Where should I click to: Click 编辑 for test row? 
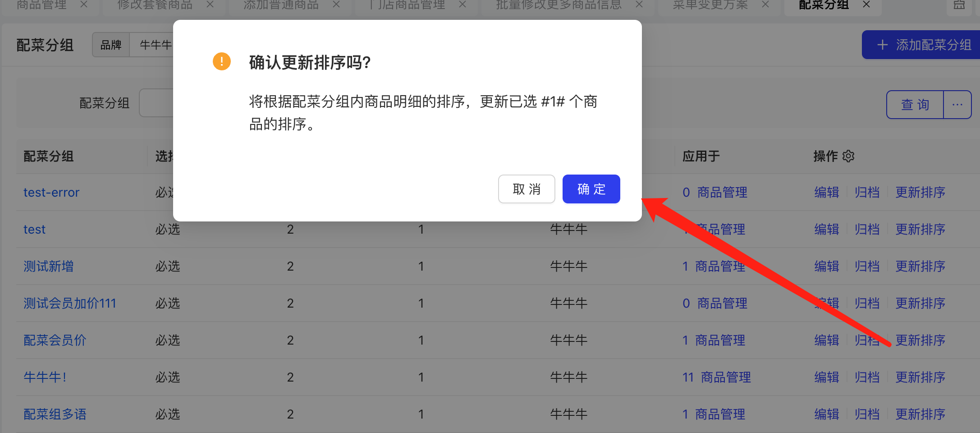point(827,229)
